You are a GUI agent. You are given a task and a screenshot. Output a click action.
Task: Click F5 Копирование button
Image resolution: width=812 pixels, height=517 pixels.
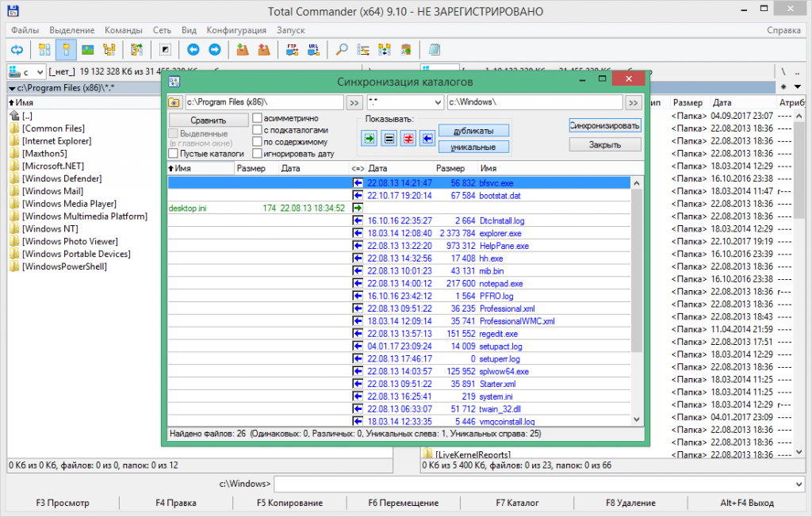click(289, 503)
